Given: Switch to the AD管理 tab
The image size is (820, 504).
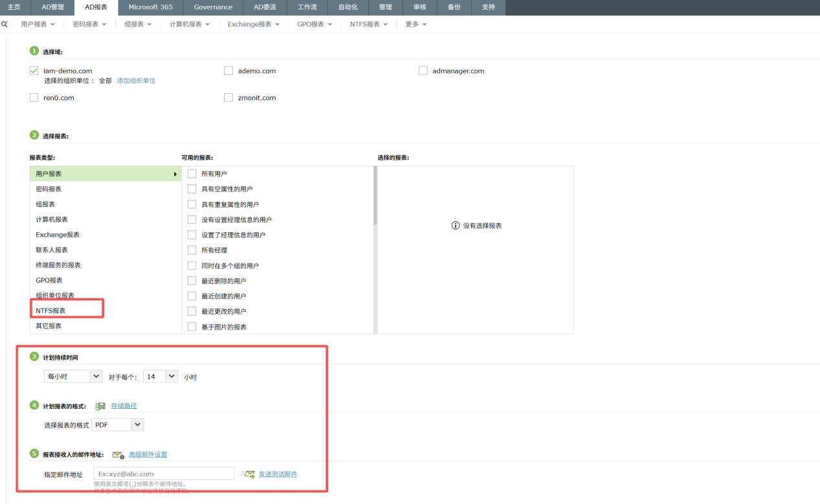Looking at the screenshot, I should (x=53, y=7).
